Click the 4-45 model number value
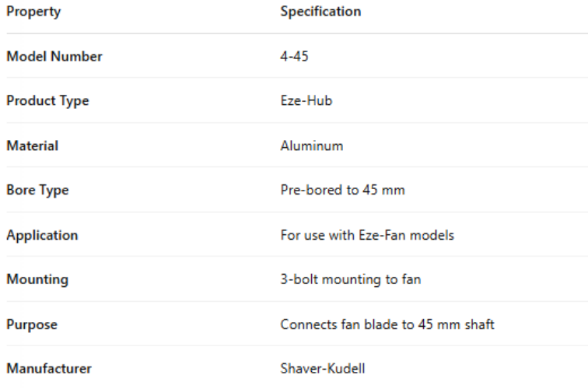The image size is (588, 389). tap(295, 56)
